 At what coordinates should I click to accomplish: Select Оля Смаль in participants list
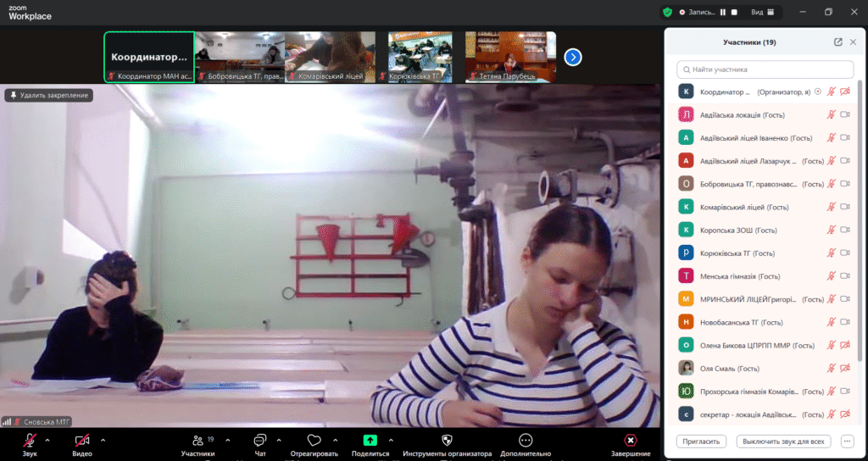(729, 368)
